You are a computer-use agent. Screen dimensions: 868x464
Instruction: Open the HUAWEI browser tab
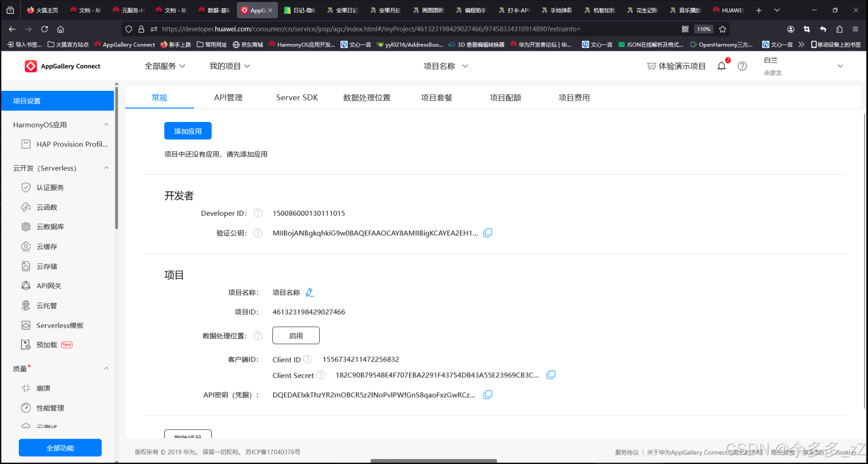[x=729, y=10]
